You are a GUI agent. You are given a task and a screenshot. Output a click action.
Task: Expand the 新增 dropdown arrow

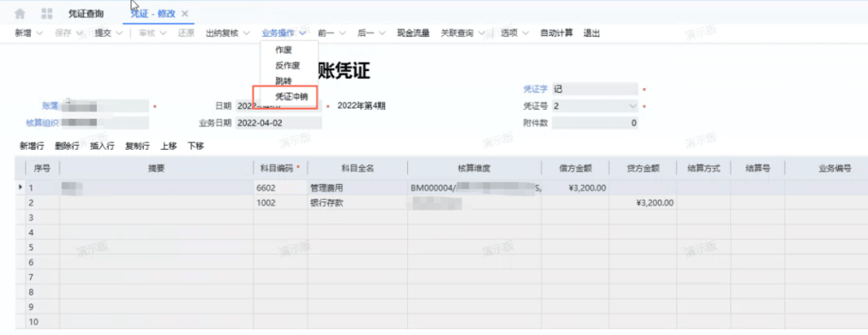39,33
